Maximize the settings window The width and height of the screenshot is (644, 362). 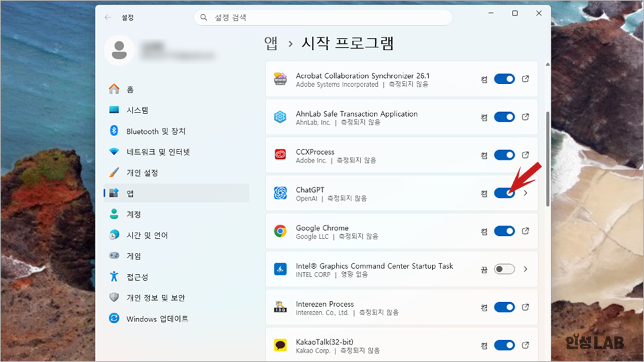(515, 13)
